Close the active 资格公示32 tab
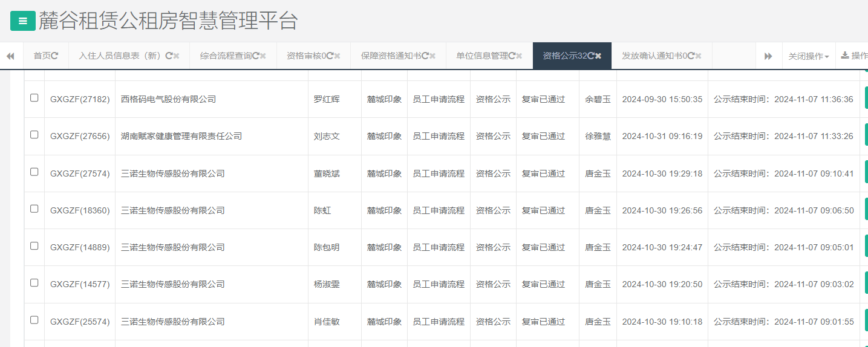Viewport: 868px width, 347px height. [x=598, y=56]
